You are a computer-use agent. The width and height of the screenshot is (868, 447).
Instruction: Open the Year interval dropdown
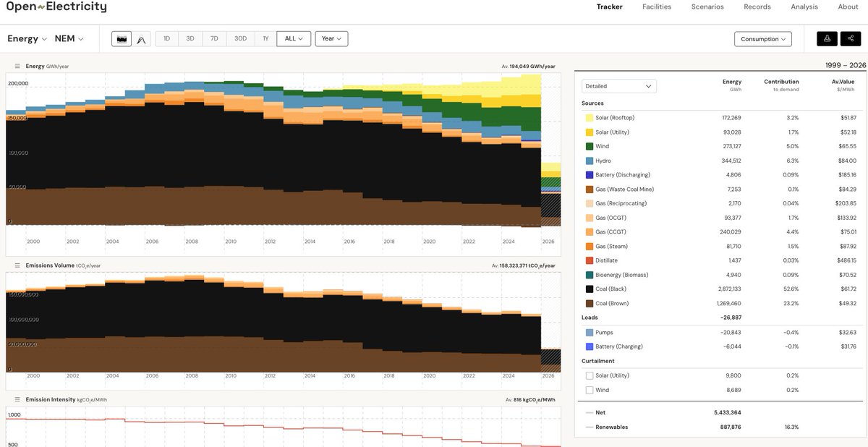pyautogui.click(x=331, y=39)
